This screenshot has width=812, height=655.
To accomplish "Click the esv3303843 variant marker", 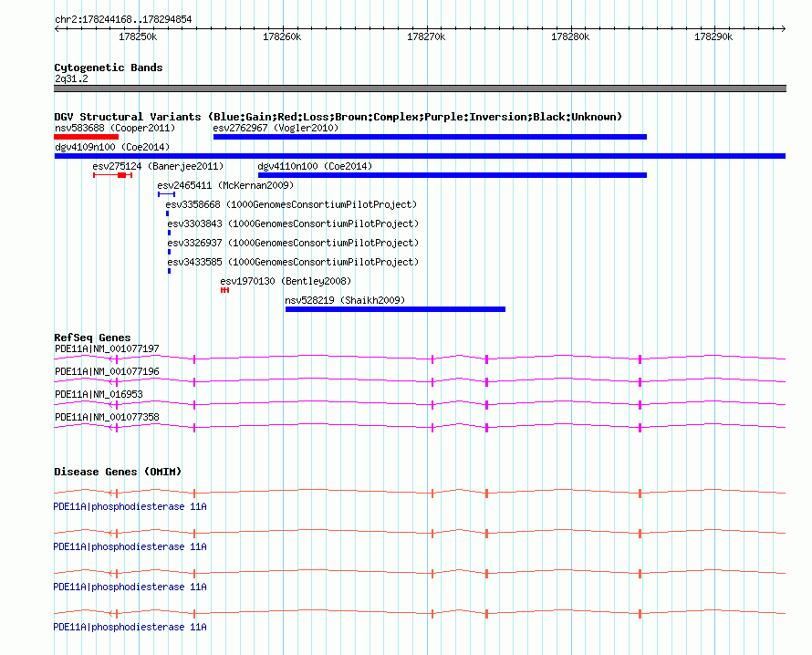I will (169, 233).
